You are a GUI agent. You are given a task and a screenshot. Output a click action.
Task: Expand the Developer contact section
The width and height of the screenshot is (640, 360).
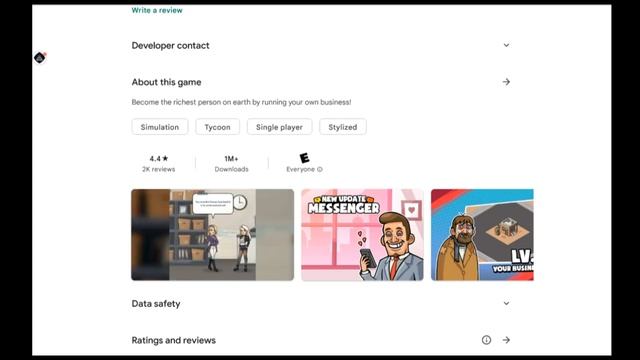[506, 45]
